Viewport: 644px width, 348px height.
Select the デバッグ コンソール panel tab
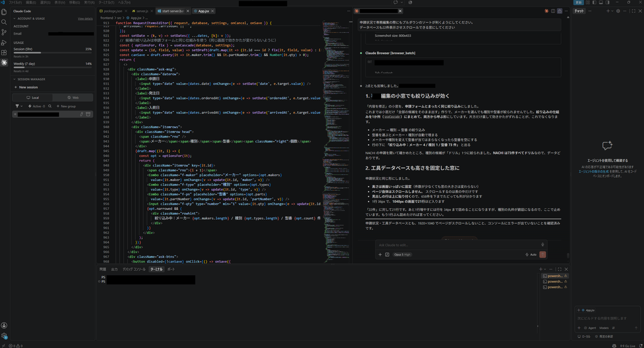134,269
